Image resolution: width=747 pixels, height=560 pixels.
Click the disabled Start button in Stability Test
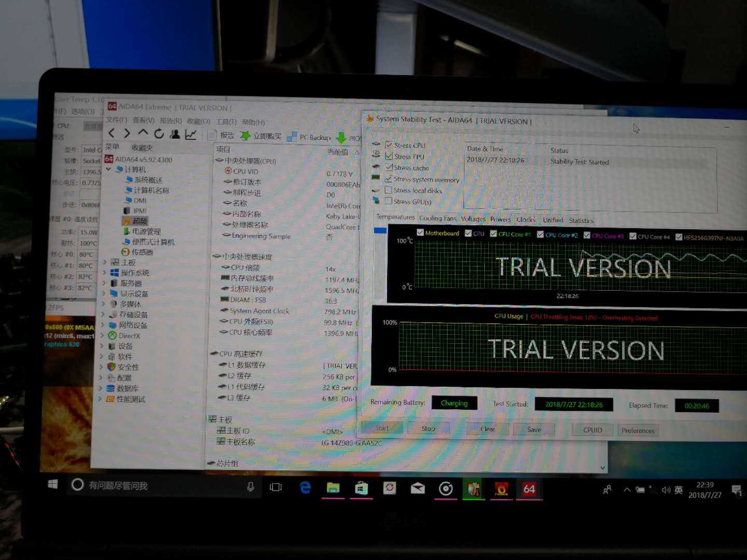[382, 428]
